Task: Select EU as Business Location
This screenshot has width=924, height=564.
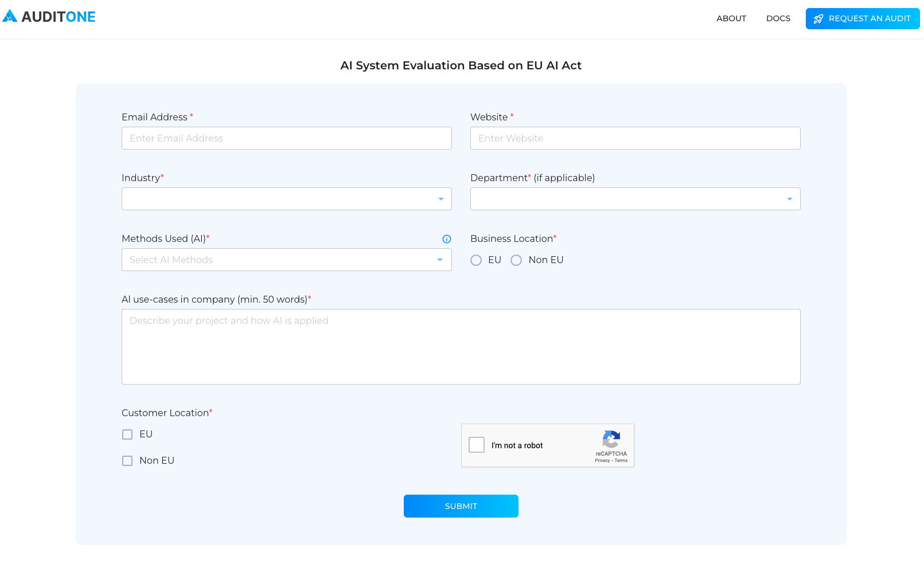Action: [x=476, y=260]
